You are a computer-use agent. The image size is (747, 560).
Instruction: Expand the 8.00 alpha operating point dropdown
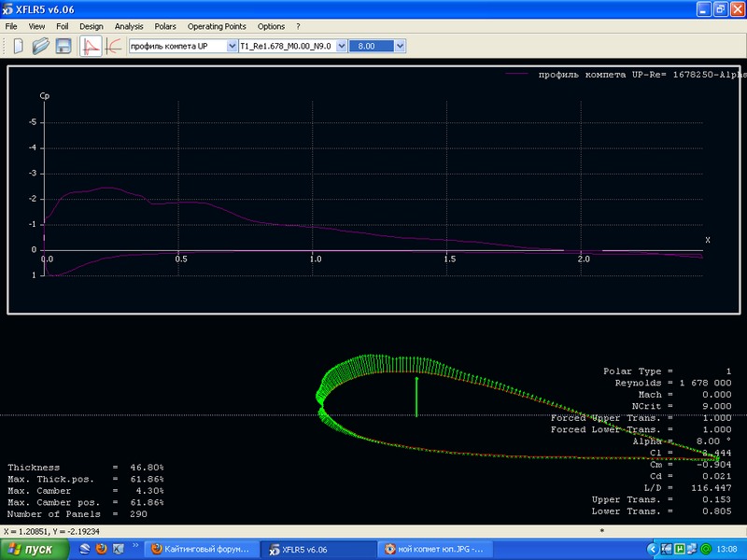400,46
